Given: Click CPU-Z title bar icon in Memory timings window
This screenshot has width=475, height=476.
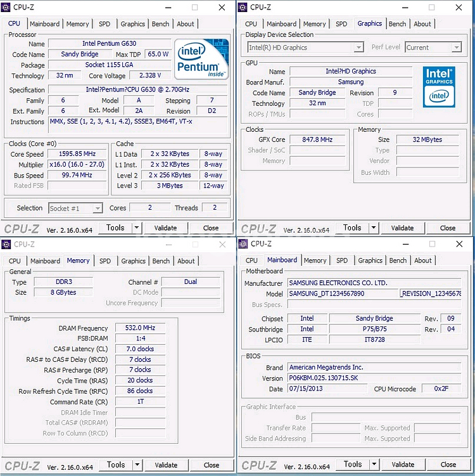Looking at the screenshot, I should pos(8,244).
